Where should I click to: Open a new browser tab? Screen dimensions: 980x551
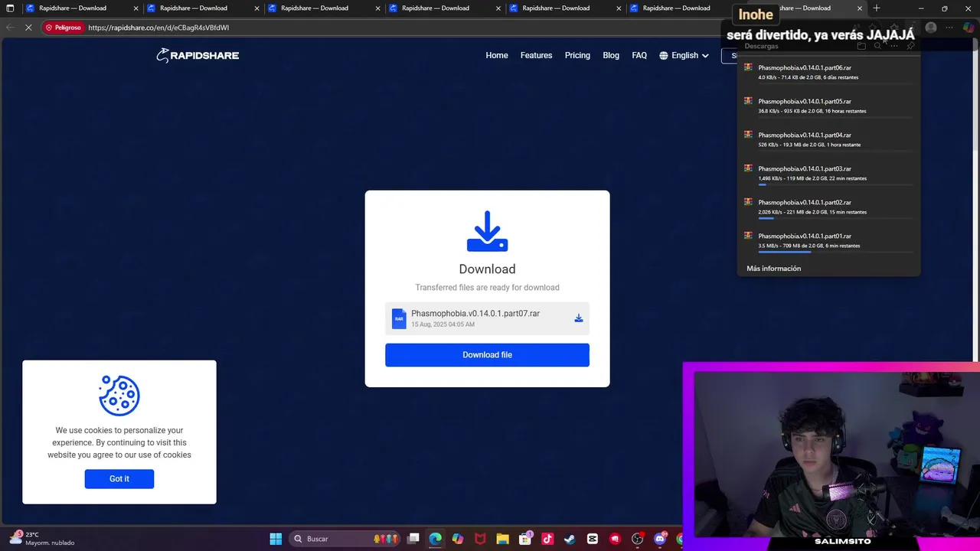pos(877,8)
